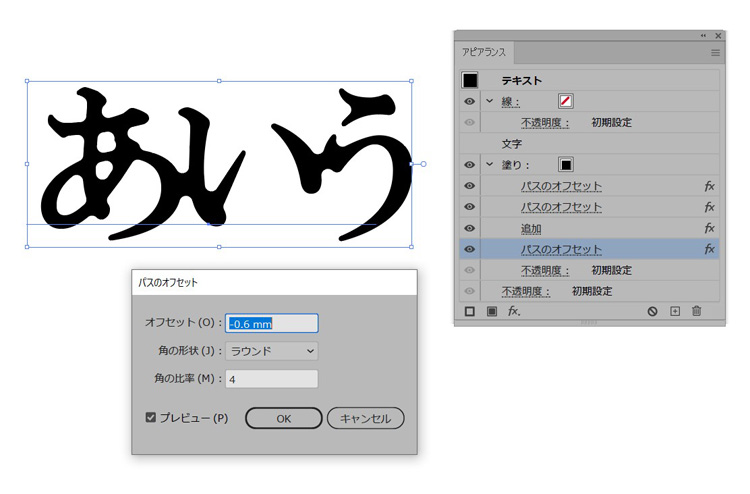Click 初期設定 value beside 不透明度 under 線

tap(611, 123)
